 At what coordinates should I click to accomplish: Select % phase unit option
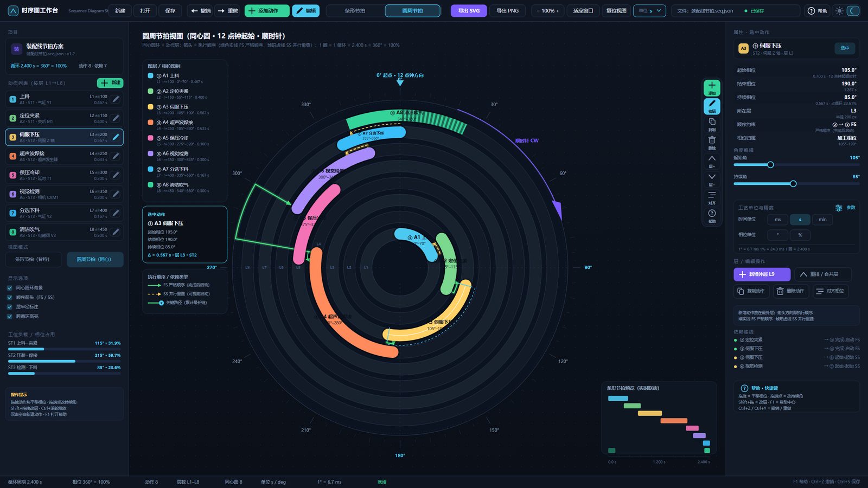tap(800, 235)
